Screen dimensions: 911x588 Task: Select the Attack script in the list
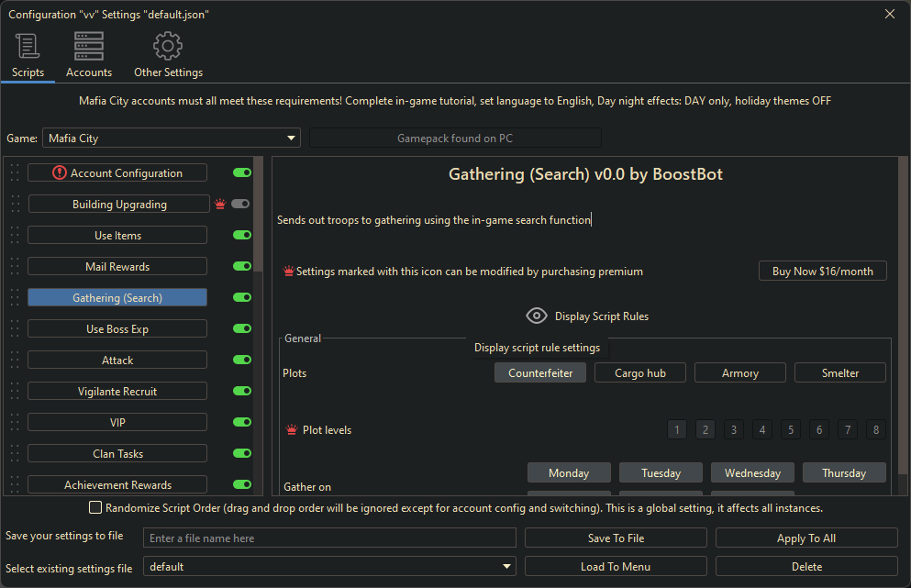click(x=117, y=361)
